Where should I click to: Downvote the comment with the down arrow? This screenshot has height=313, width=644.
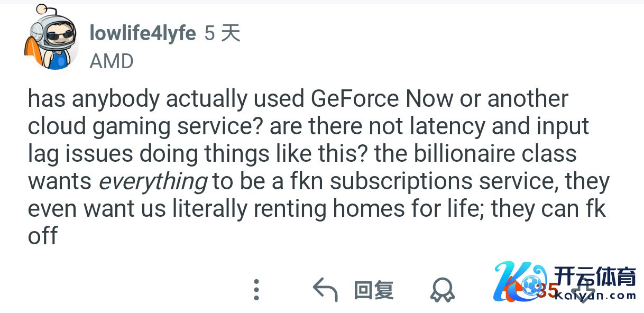pos(583,293)
